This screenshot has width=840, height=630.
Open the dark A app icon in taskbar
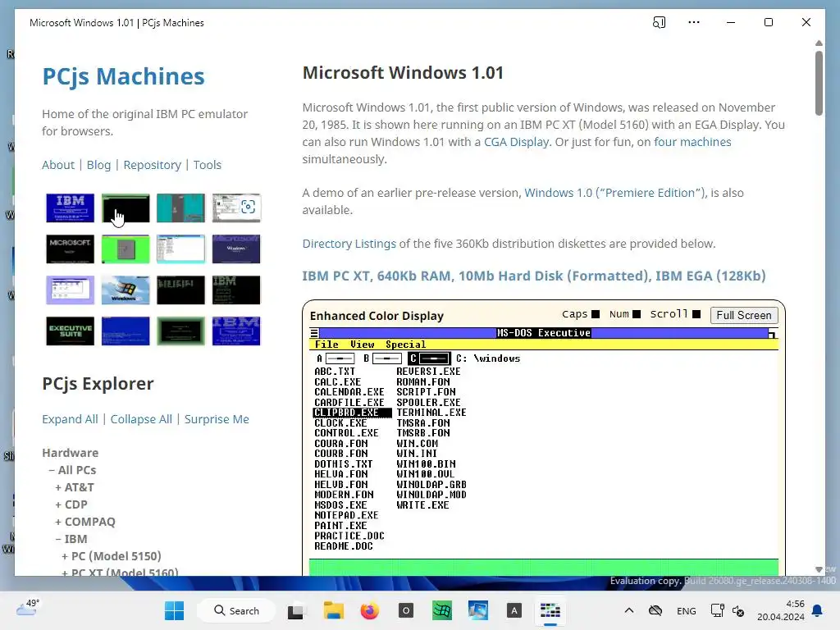click(x=514, y=610)
